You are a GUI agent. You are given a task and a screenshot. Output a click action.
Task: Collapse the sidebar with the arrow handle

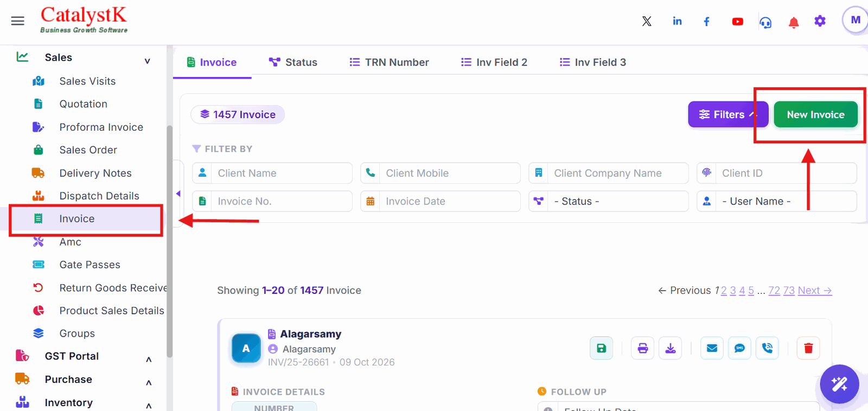(178, 194)
